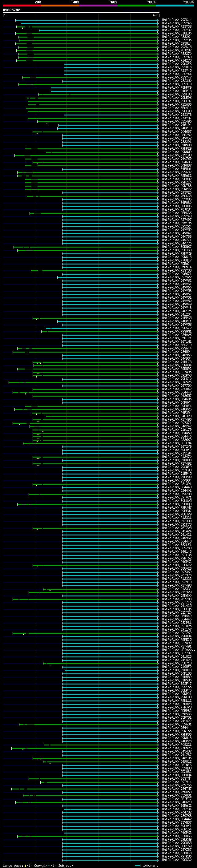Screen dimensions: 197x868
Task: Select label UniRef100_A2SY47
Action: 176,78
